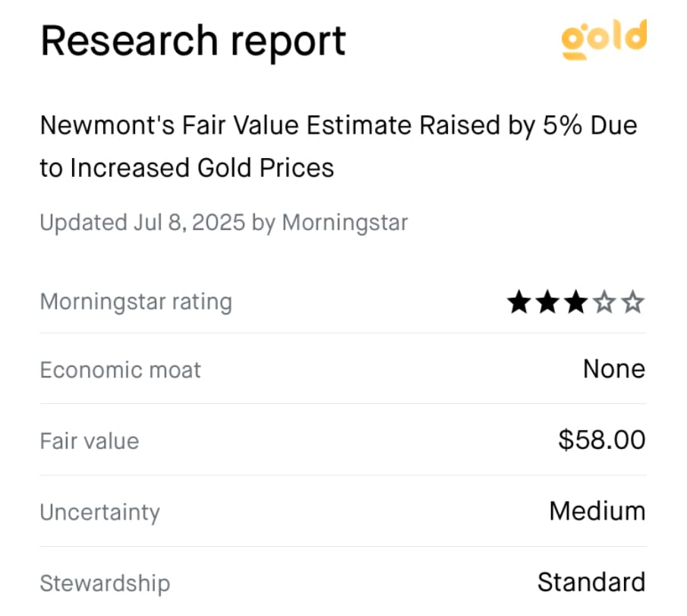
Task: Click the third filled rating star
Action: [576, 302]
